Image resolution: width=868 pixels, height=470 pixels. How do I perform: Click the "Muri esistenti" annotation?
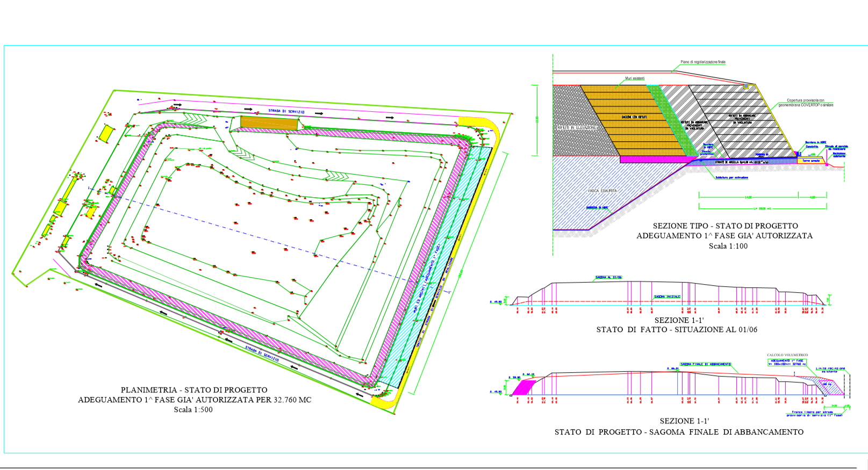click(x=635, y=78)
